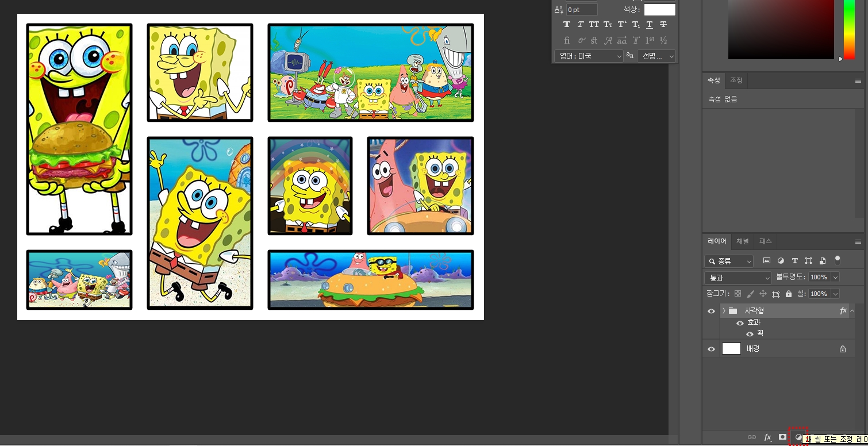Viewport: 868px width, 446px height.
Task: Click lock image pixels brush icon
Action: click(750, 294)
